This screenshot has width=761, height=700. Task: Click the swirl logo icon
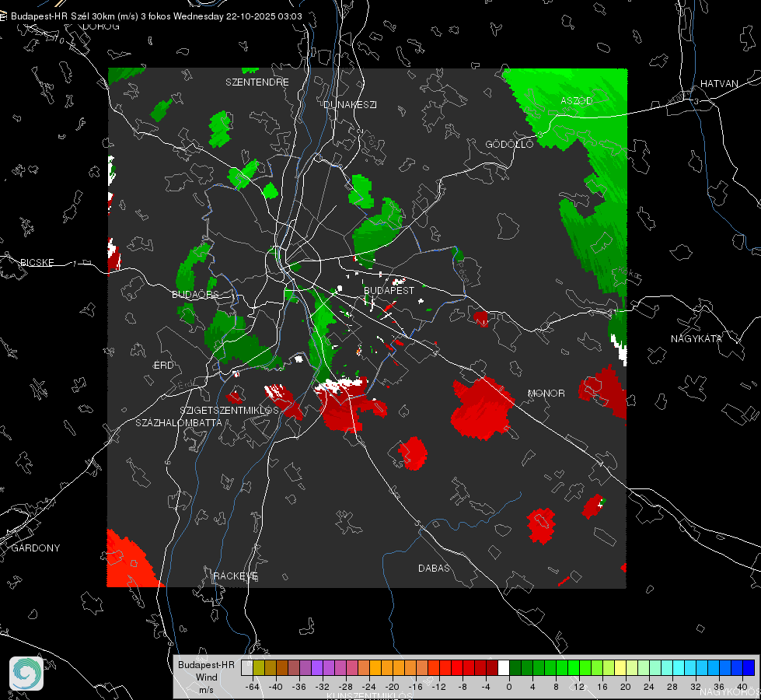(26, 674)
